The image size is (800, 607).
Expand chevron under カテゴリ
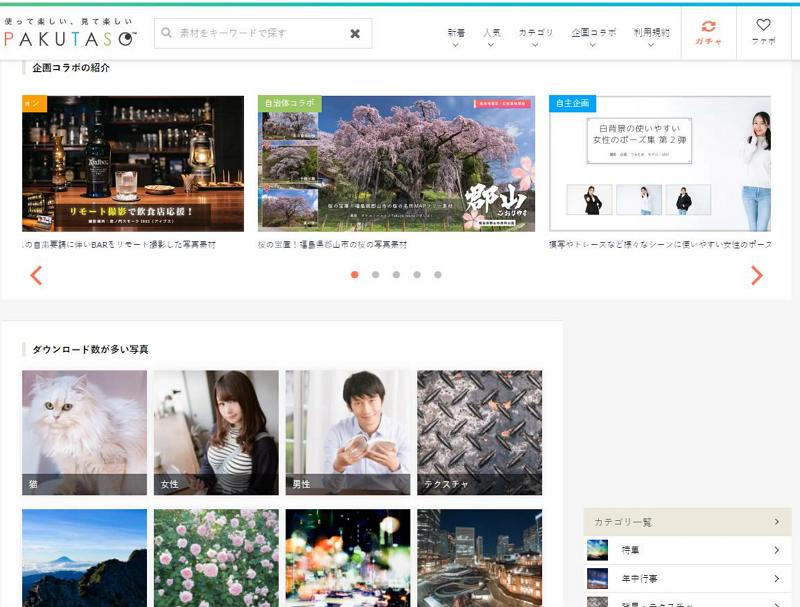point(535,45)
